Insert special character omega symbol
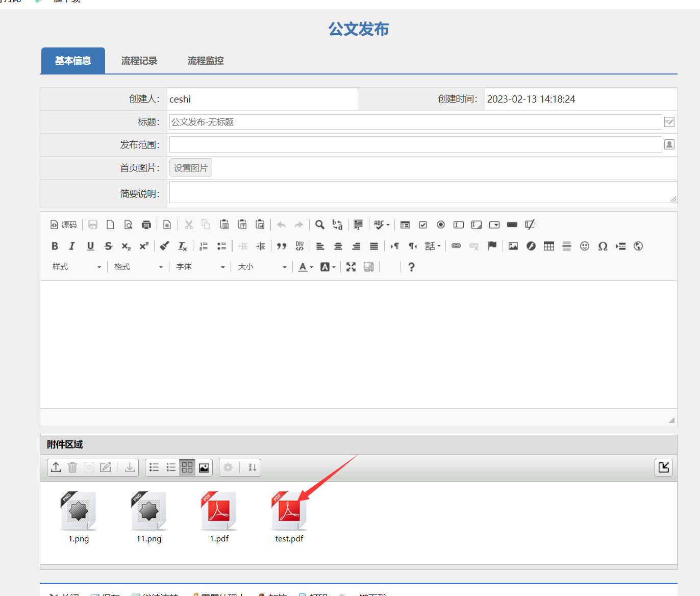Image resolution: width=700 pixels, height=596 pixels. tap(603, 246)
